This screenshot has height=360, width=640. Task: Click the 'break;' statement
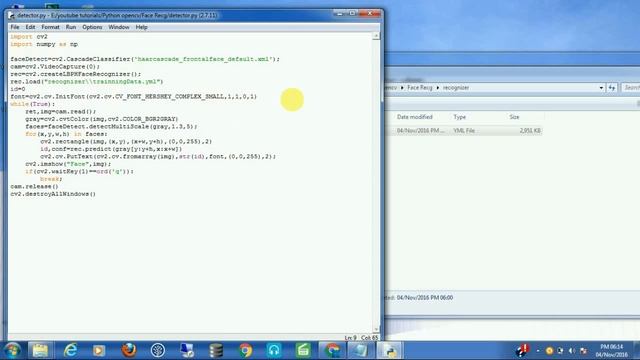click(x=51, y=179)
